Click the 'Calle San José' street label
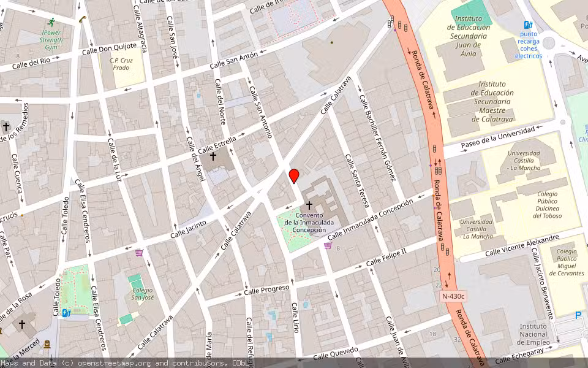This screenshot has width=588, height=368. [x=172, y=37]
